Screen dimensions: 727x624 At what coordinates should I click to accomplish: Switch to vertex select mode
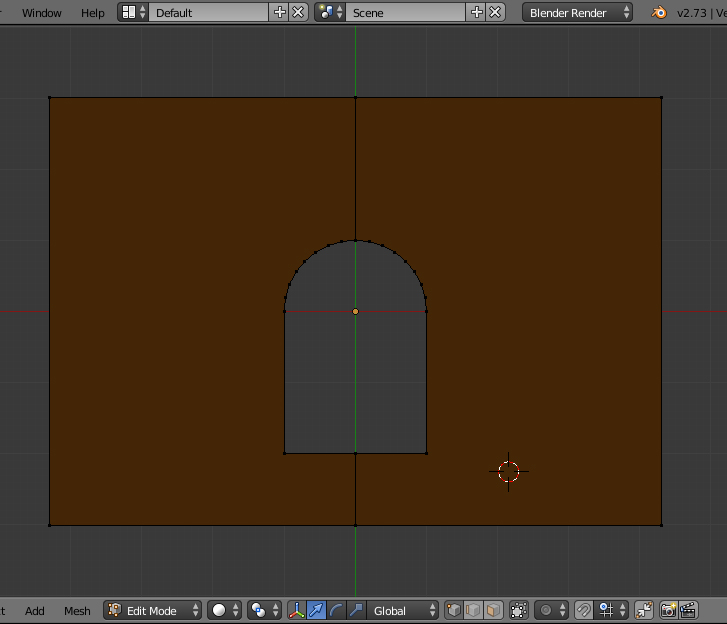[x=455, y=610]
